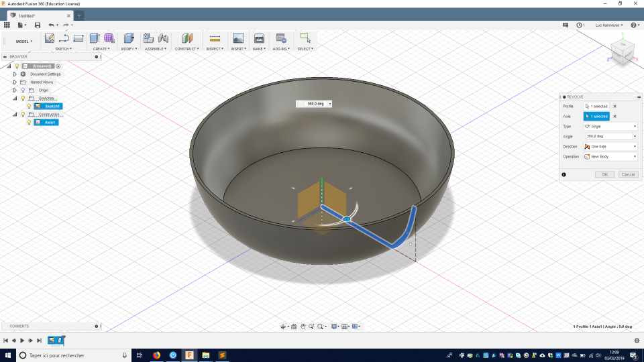Open Direction dropdown showing One Side
Viewport: 644px width, 362px height.
tap(610, 147)
